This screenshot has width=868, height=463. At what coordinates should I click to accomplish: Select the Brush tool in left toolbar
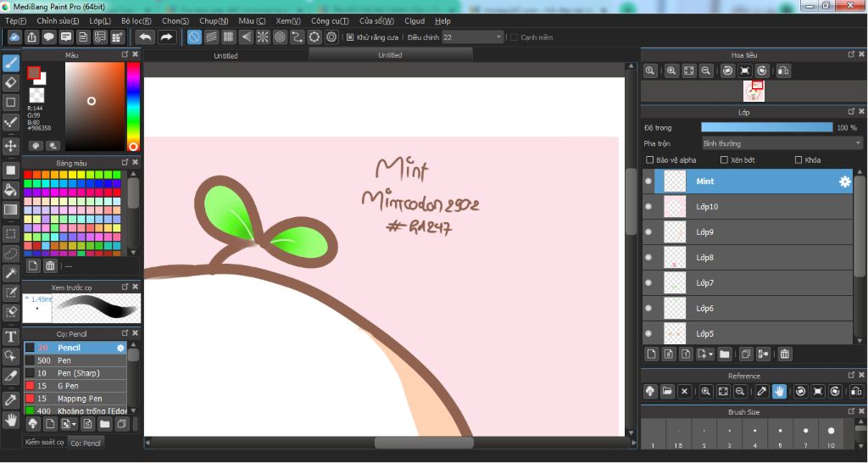click(10, 63)
